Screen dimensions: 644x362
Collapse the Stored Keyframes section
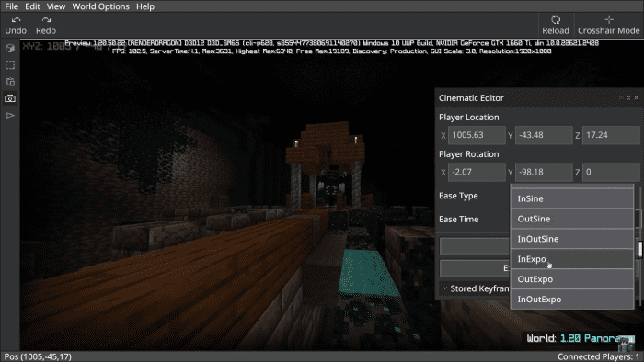pyautogui.click(x=444, y=288)
